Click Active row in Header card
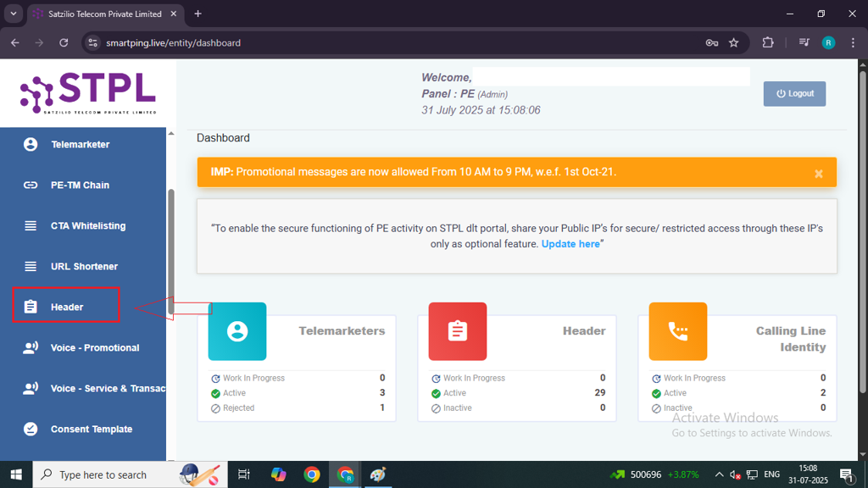 [x=518, y=393]
